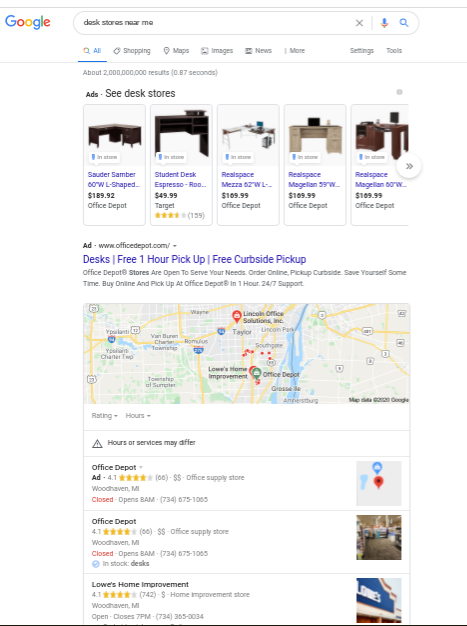Show more desk ads with arrow button
Viewport: 467px width, 626px height.
pyautogui.click(x=409, y=166)
